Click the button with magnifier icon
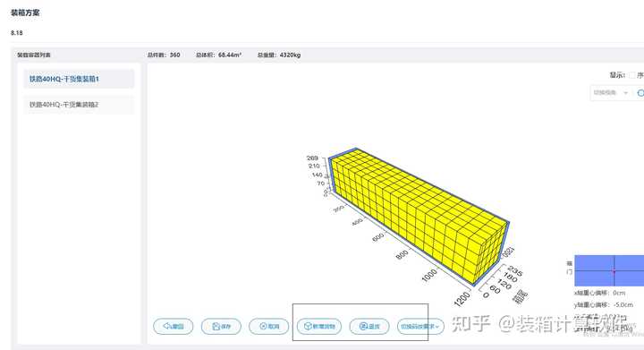 369,326
